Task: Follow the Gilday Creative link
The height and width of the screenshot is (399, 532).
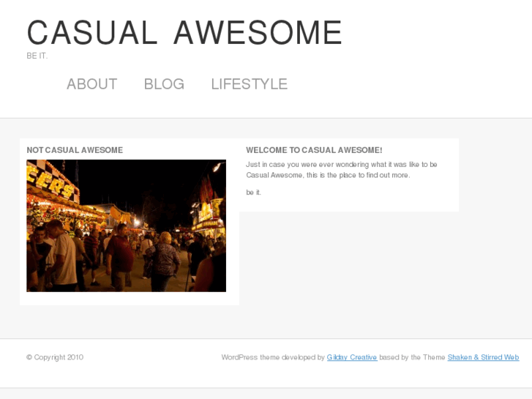Action: [352, 357]
